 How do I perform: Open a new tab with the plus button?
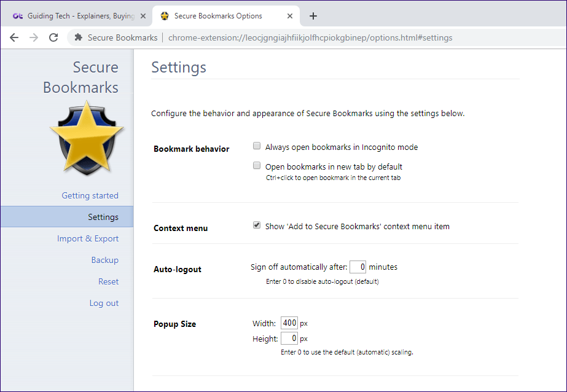[x=313, y=16]
